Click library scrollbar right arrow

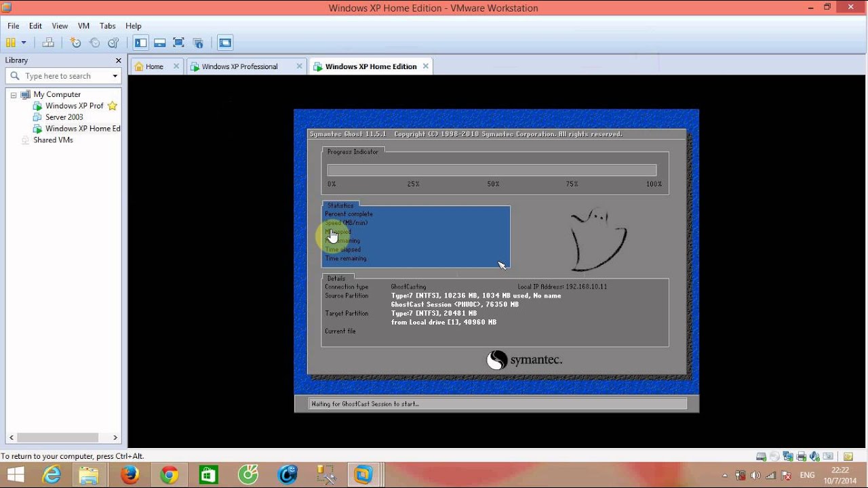point(115,438)
